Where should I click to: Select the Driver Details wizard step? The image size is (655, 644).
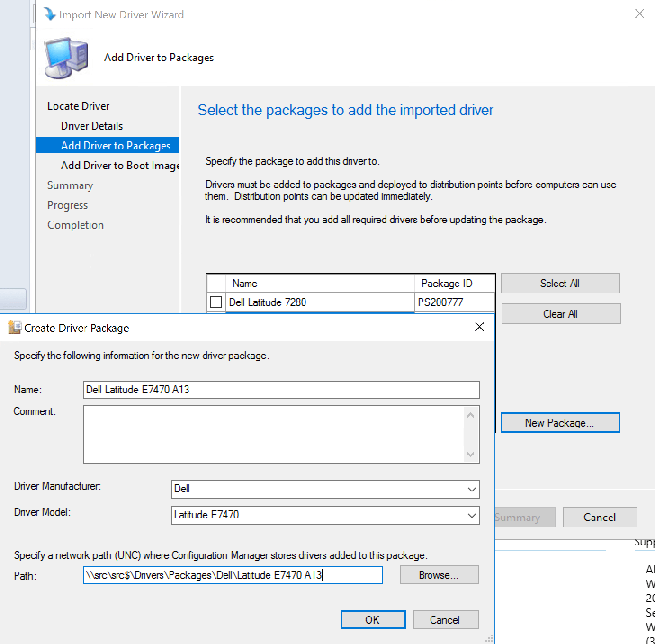[91, 126]
